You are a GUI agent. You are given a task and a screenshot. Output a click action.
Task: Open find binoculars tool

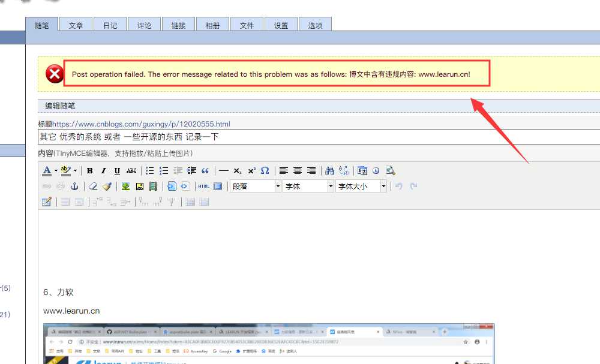tap(329, 170)
